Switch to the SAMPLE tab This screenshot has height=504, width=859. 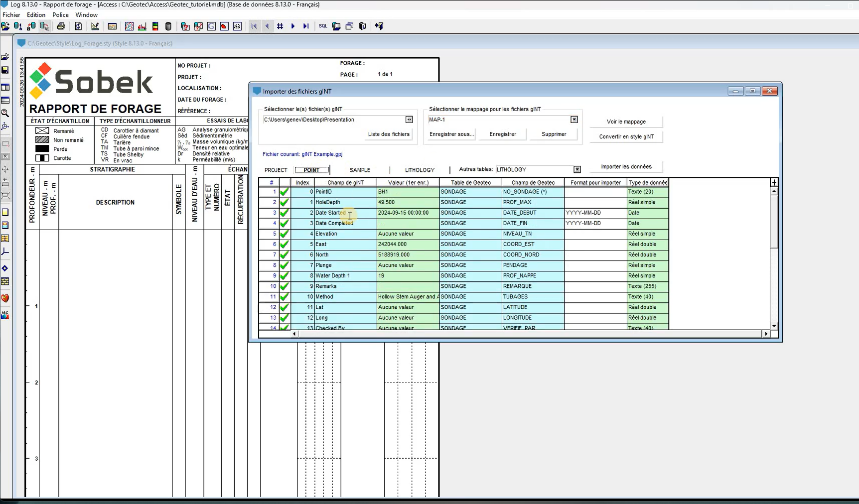360,170
